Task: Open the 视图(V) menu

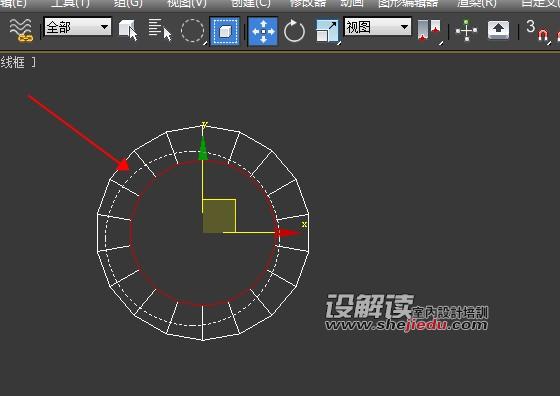Action: click(x=187, y=4)
